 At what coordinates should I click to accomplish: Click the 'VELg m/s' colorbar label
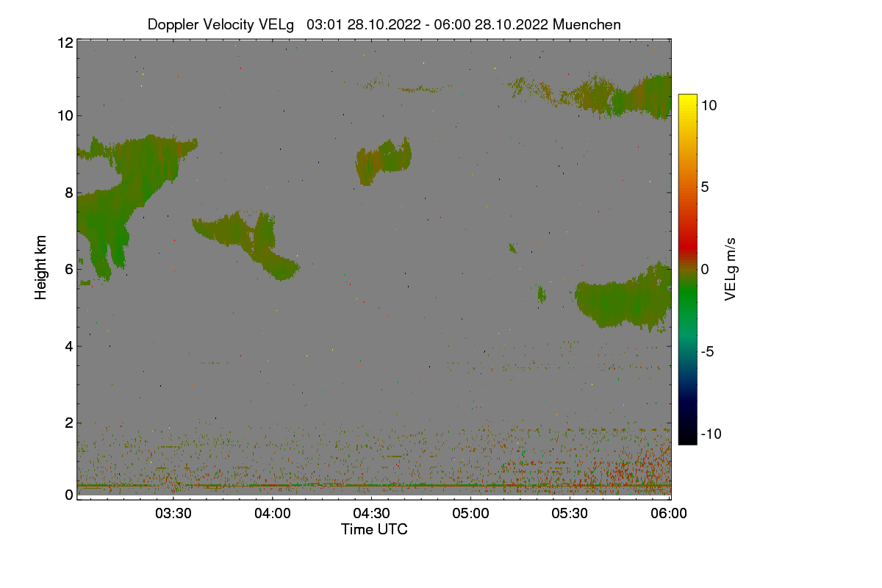731,268
